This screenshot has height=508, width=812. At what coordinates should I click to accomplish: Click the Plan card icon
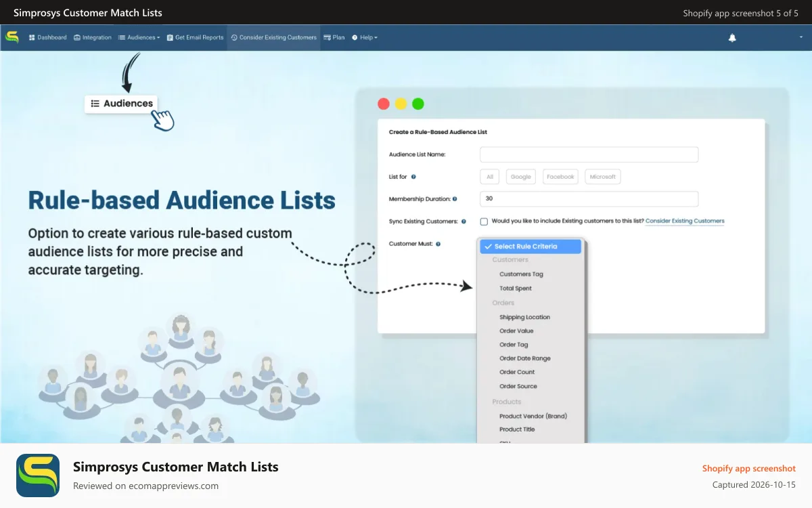tap(327, 37)
